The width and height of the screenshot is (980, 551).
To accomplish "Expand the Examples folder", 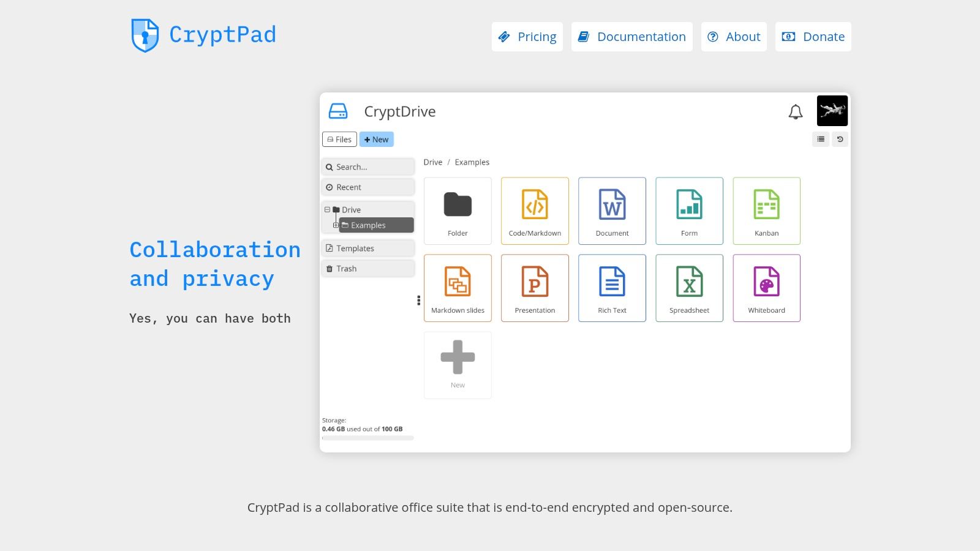I will coord(335,225).
